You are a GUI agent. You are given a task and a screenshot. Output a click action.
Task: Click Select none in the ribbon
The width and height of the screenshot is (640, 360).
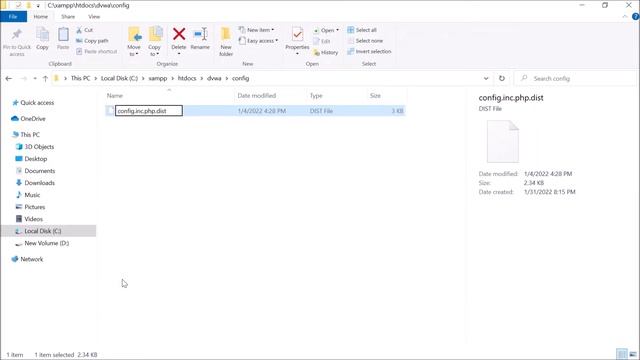point(365,41)
